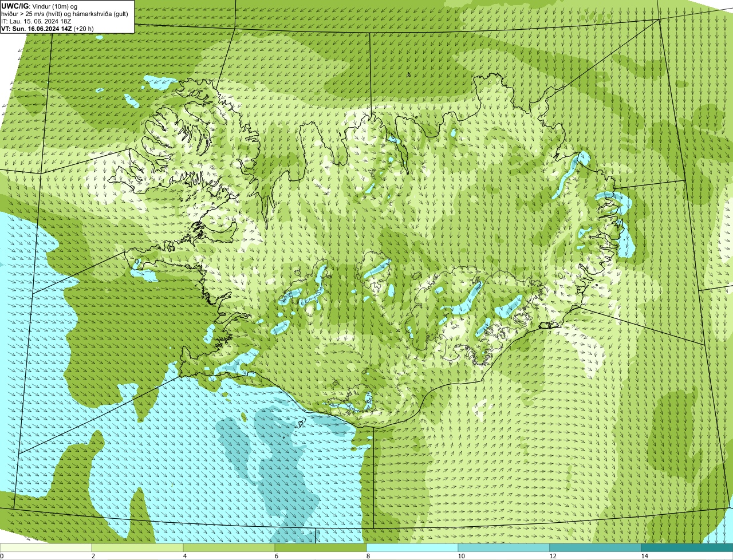
Task: Click the 10–12 m/s cyan legend swatch
Action: pos(504,547)
